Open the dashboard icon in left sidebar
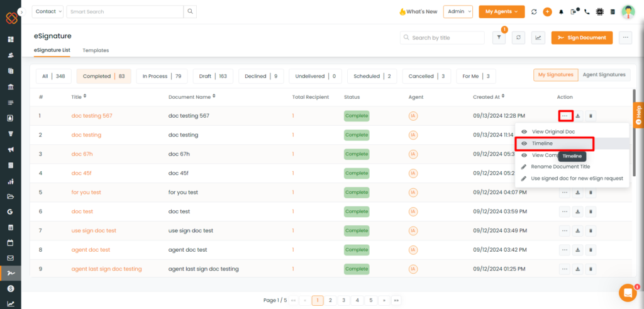Image resolution: width=644 pixels, height=309 pixels. coord(11,40)
